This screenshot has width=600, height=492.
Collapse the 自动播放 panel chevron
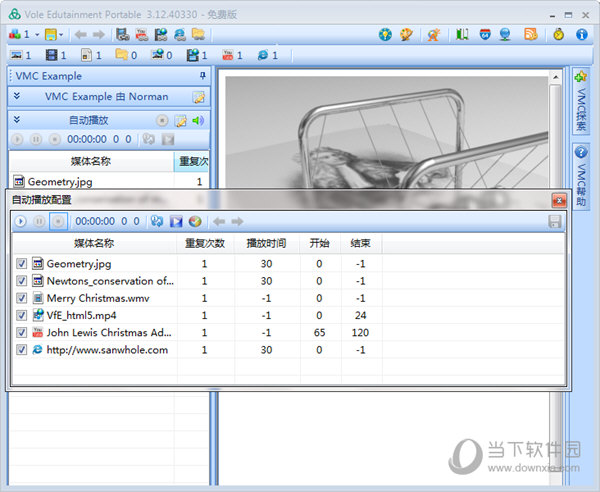tap(16, 121)
